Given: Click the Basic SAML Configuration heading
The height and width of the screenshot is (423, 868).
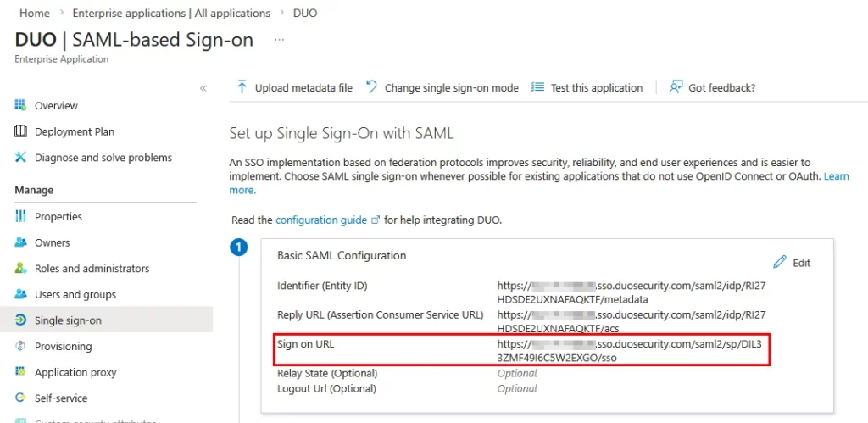Looking at the screenshot, I should point(342,255).
